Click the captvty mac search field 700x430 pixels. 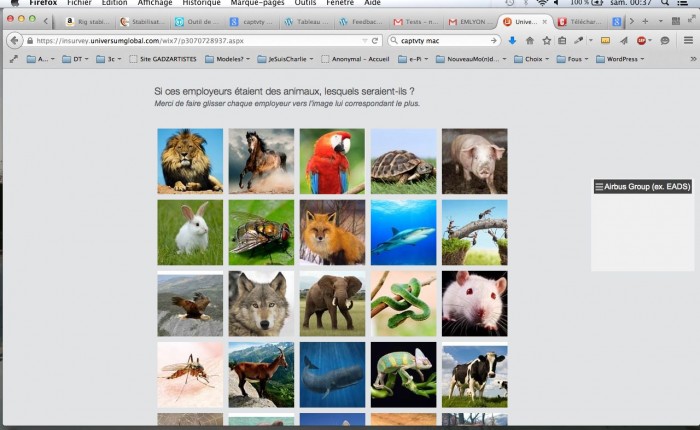click(x=443, y=41)
